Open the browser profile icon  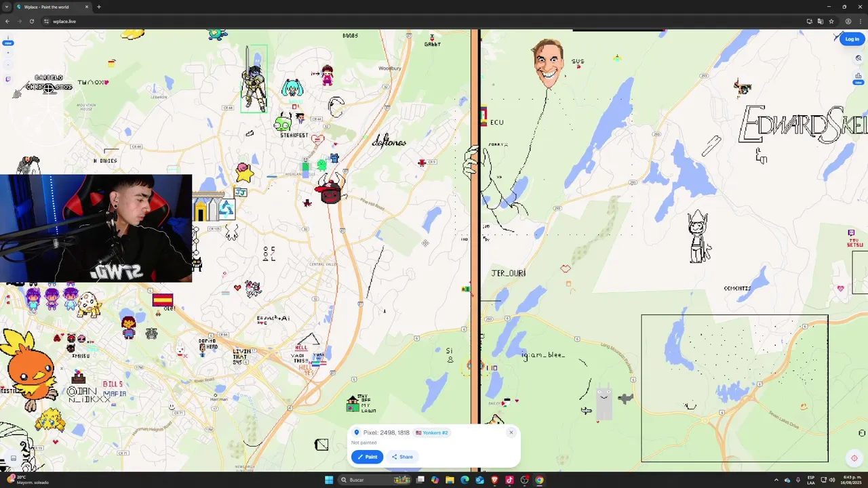click(x=848, y=21)
